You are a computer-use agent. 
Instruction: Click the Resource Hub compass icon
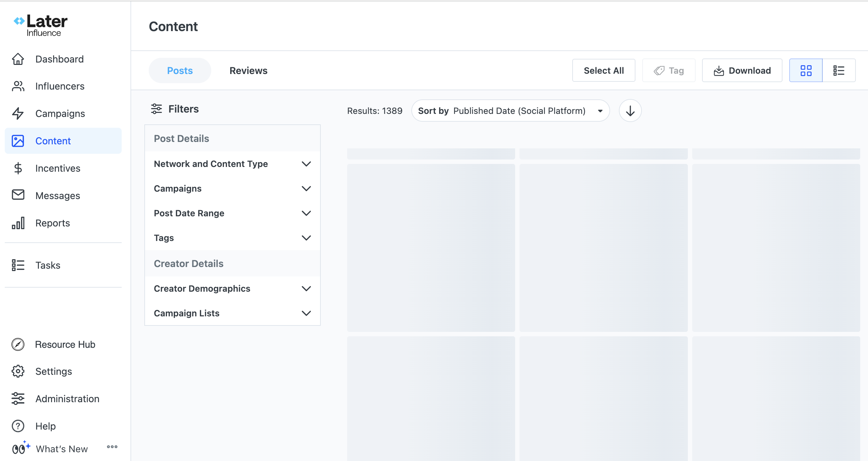(18, 344)
